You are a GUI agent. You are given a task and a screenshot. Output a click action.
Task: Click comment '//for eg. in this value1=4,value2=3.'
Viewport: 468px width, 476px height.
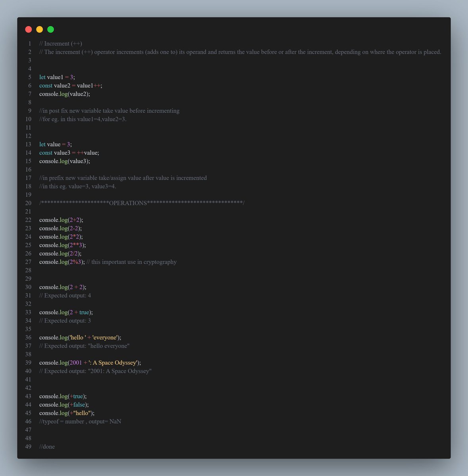(83, 119)
